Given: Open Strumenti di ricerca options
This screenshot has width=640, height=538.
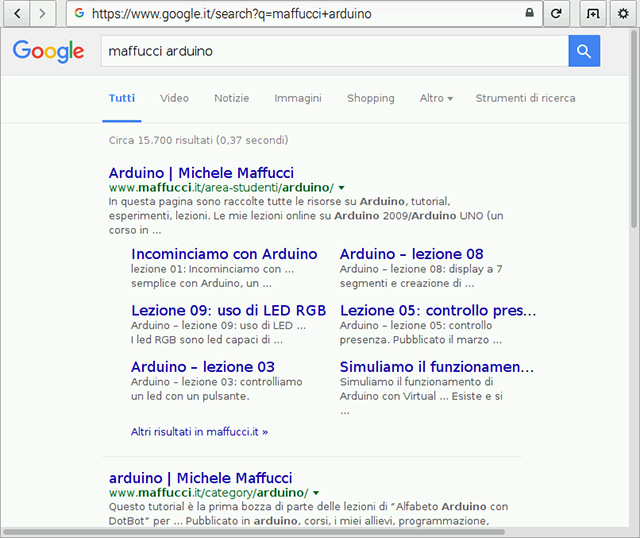Looking at the screenshot, I should 525,98.
